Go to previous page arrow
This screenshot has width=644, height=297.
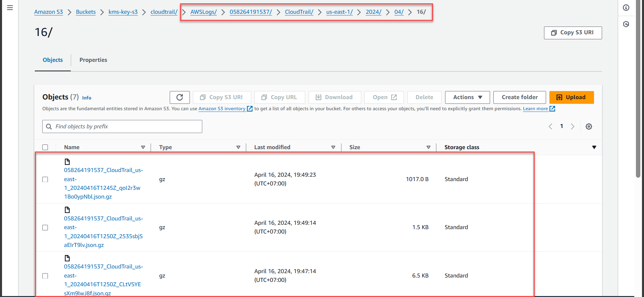point(550,127)
